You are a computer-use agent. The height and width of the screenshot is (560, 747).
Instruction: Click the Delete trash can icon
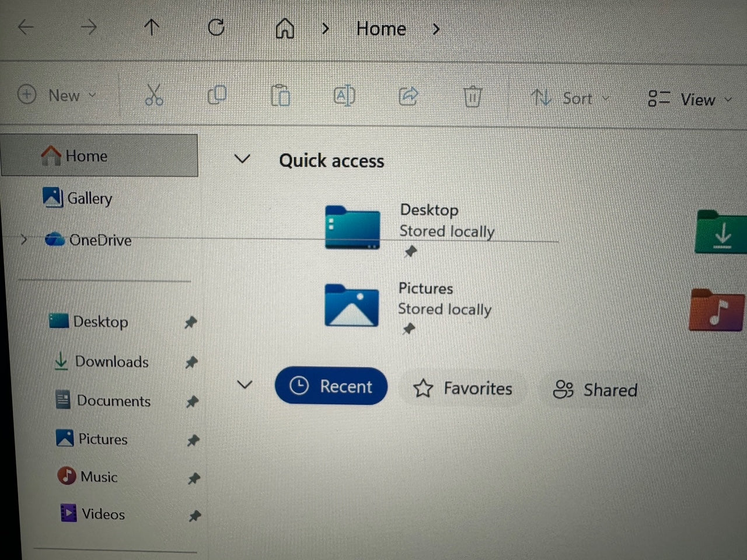coord(472,97)
